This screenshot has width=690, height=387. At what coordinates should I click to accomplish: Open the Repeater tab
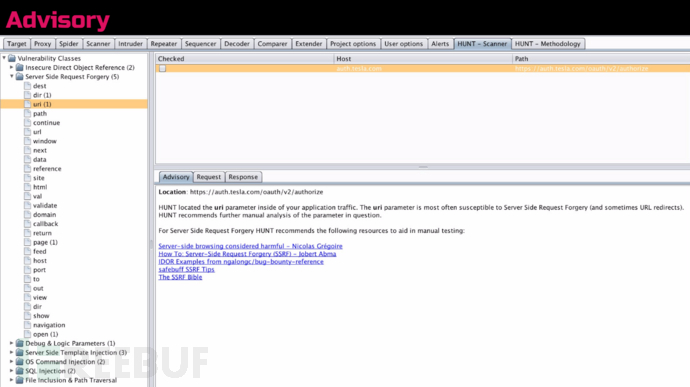[164, 44]
